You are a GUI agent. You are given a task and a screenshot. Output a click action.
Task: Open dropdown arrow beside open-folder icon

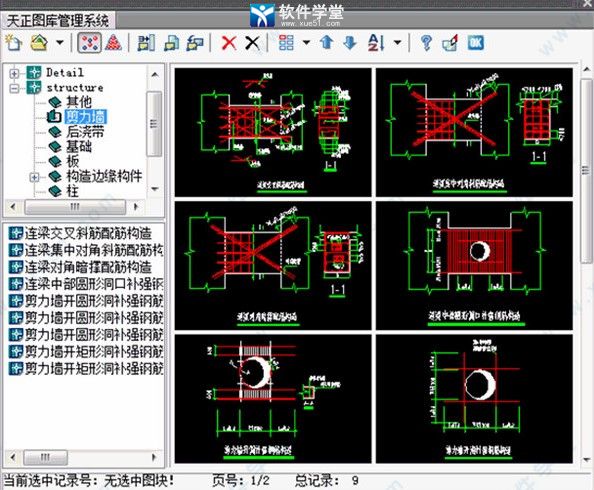(60, 42)
